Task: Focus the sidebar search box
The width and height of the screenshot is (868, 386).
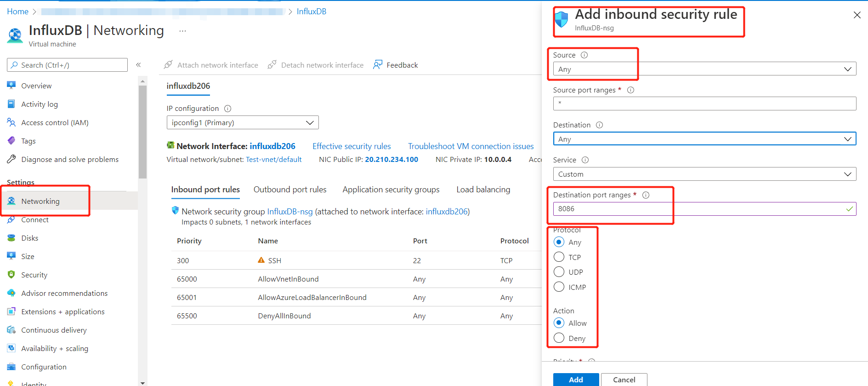Action: coord(67,65)
